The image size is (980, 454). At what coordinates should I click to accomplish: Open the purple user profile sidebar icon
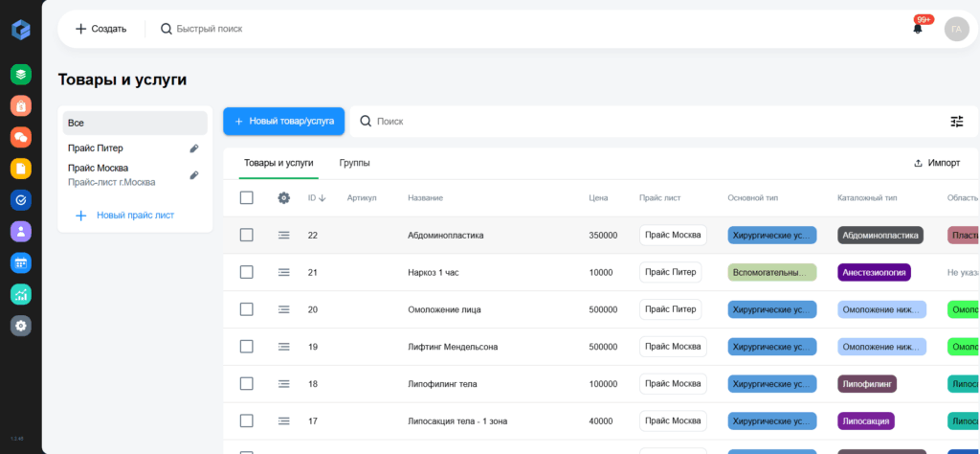21,232
